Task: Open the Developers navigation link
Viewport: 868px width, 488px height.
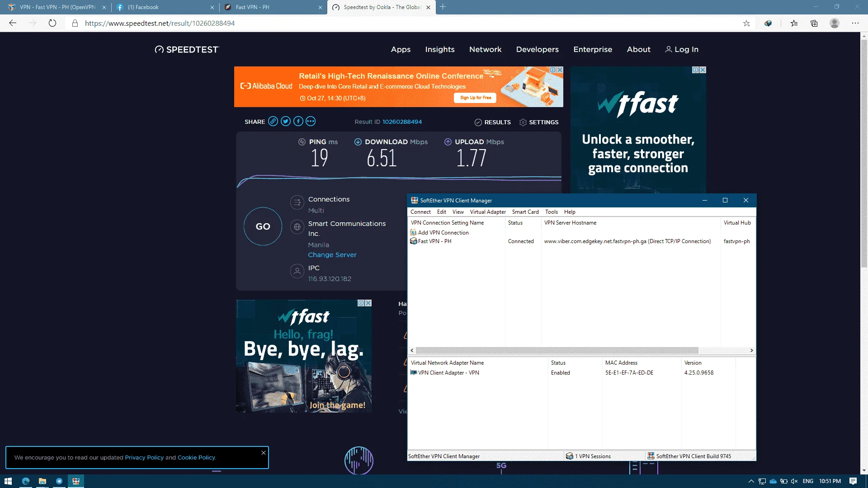Action: pyautogui.click(x=537, y=49)
